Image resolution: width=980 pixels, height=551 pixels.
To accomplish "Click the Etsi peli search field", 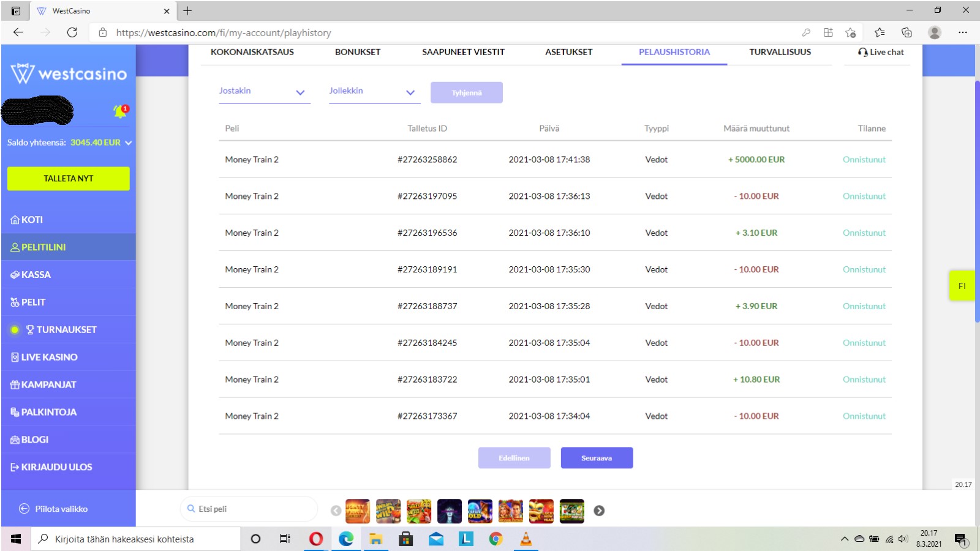I will [249, 509].
